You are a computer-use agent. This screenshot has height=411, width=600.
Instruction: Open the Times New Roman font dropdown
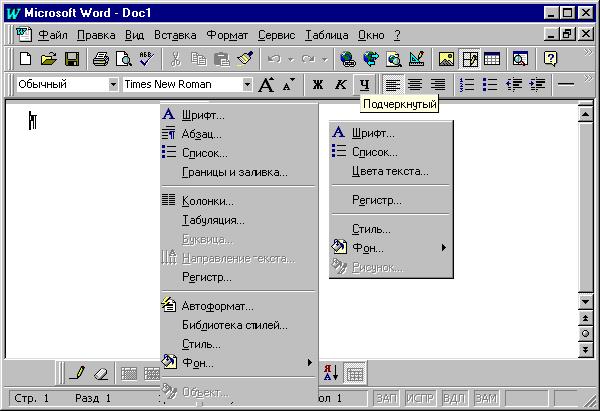247,84
